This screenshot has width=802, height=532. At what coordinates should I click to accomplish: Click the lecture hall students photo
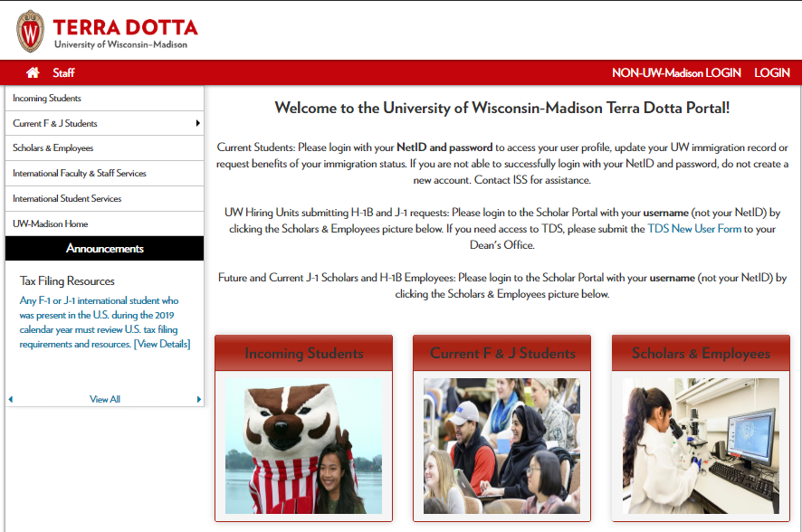pos(501,446)
